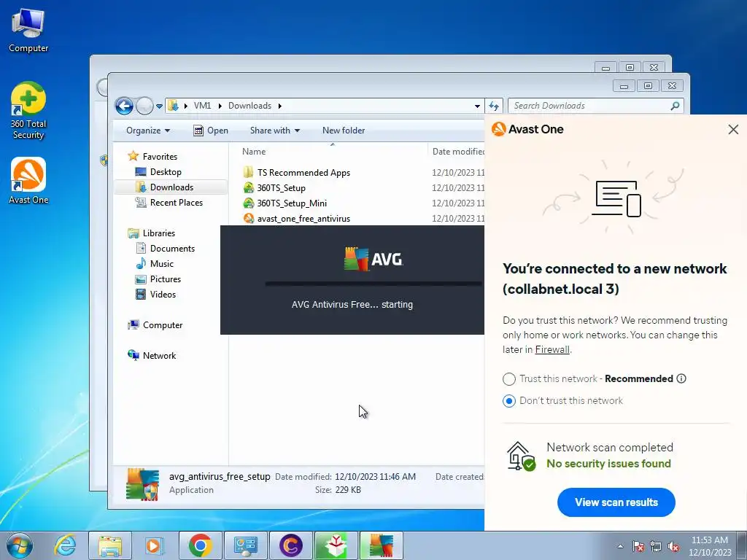This screenshot has height=560, width=747.
Task: Open Windows Media Player taskbar icon
Action: (155, 545)
